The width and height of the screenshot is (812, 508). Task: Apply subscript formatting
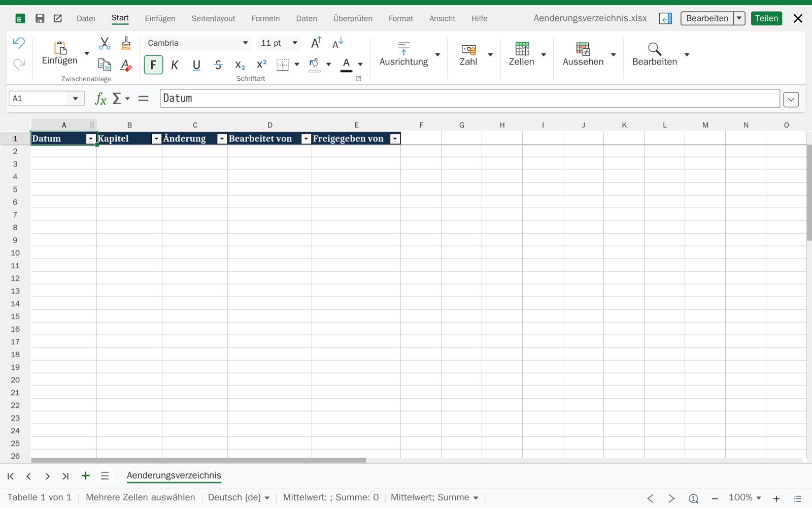tap(240, 65)
